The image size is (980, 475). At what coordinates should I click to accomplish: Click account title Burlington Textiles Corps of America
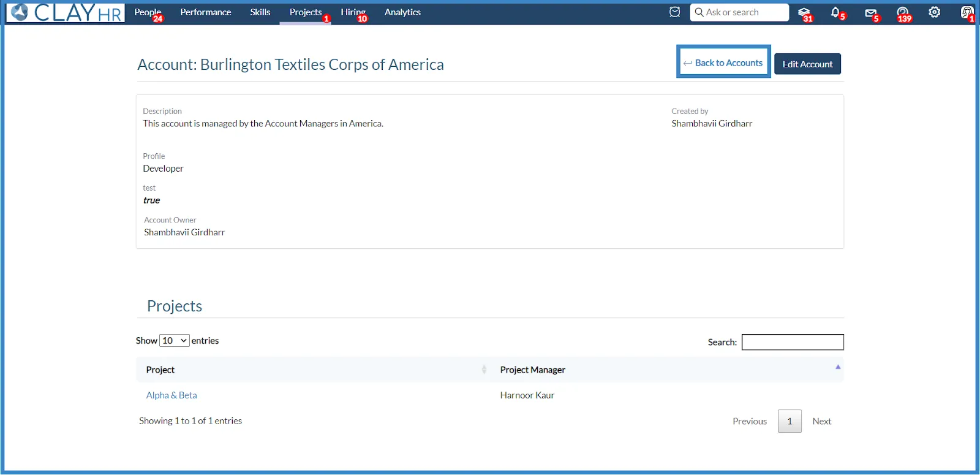click(x=322, y=64)
